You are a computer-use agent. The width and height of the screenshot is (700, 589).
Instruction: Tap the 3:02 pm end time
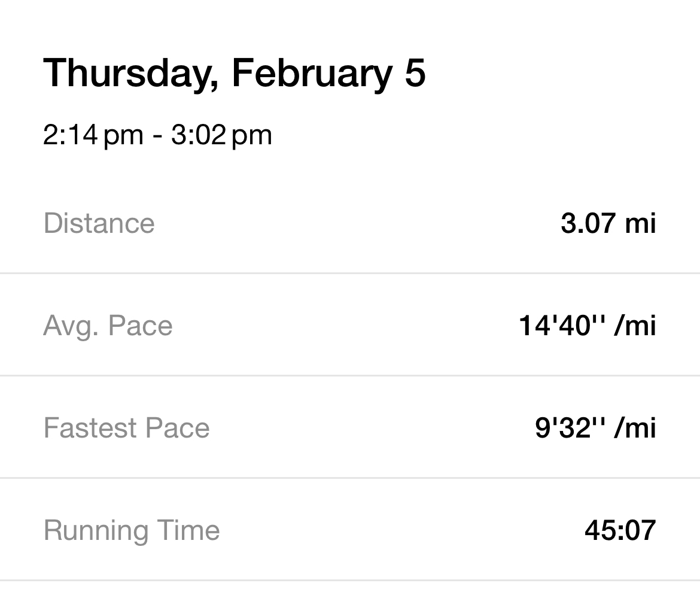coord(221,135)
